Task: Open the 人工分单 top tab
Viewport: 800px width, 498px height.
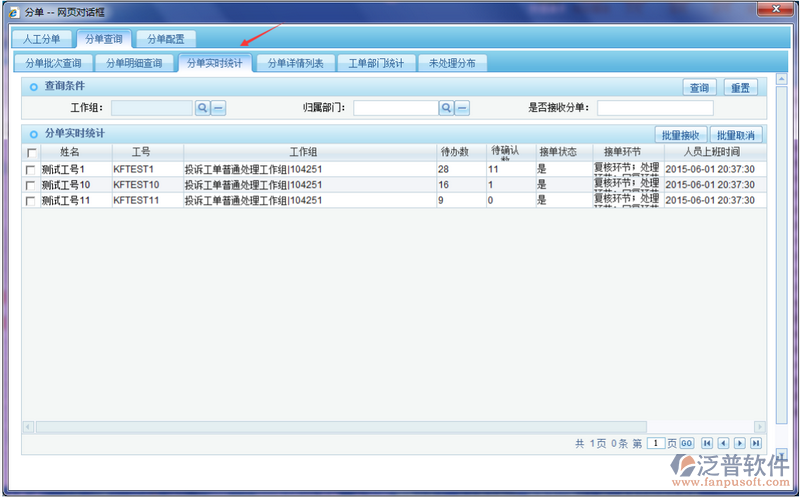Action: pos(42,39)
